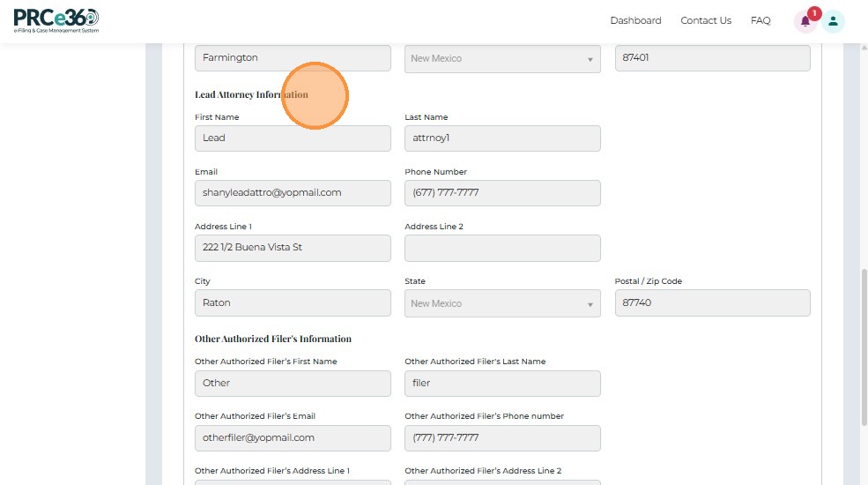Image resolution: width=868 pixels, height=485 pixels.
Task: Expand the top New Mexico State dropdown
Action: point(502,59)
